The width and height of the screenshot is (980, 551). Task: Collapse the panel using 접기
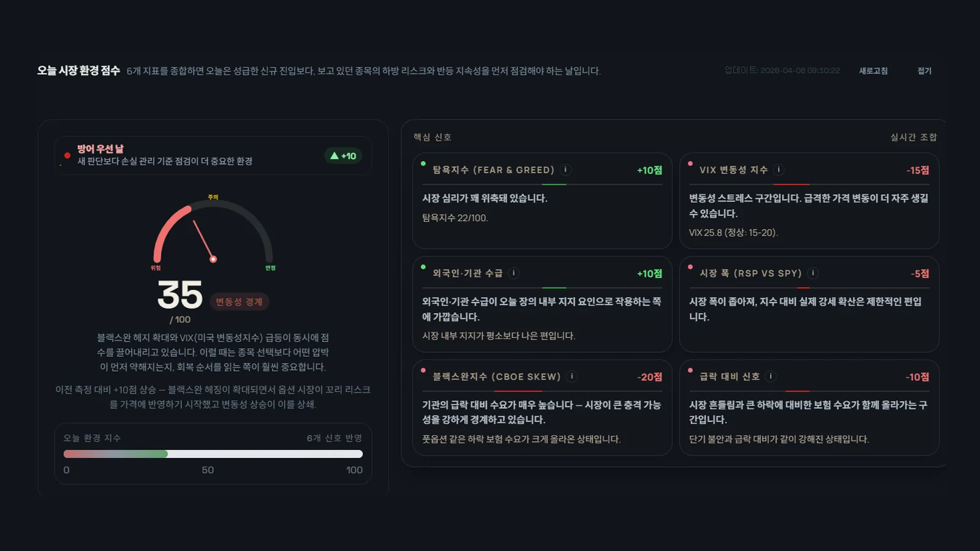pyautogui.click(x=924, y=71)
